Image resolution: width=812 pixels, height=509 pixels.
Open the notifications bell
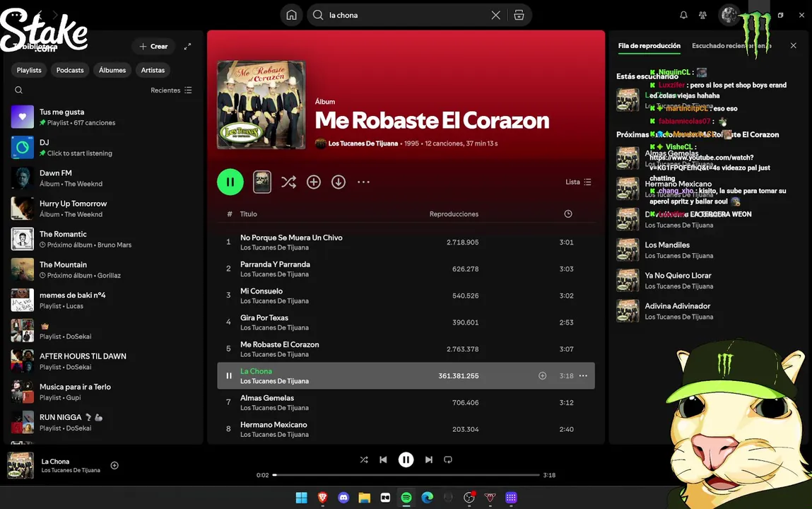[683, 15]
